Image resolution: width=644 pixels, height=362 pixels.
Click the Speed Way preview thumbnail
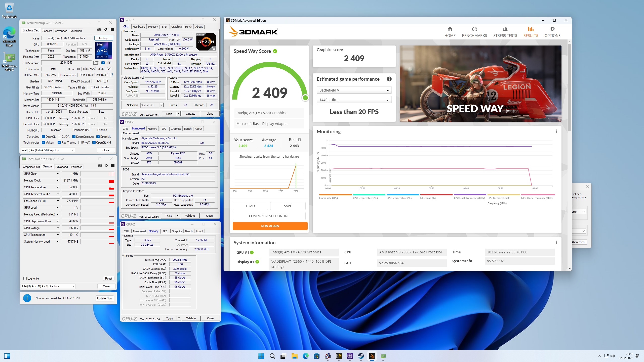click(480, 84)
